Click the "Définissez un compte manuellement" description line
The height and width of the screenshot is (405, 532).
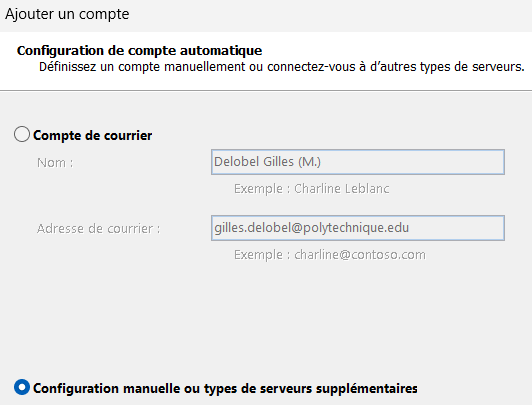pos(282,67)
